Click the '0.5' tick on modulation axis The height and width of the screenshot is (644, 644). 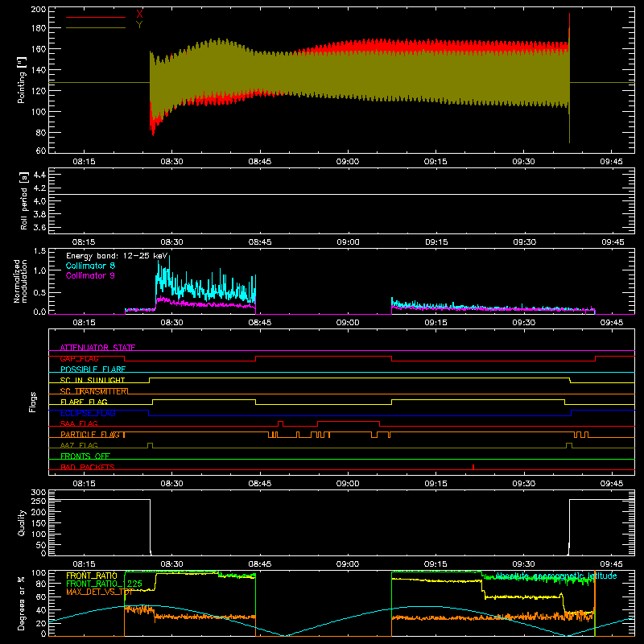[x=39, y=292]
